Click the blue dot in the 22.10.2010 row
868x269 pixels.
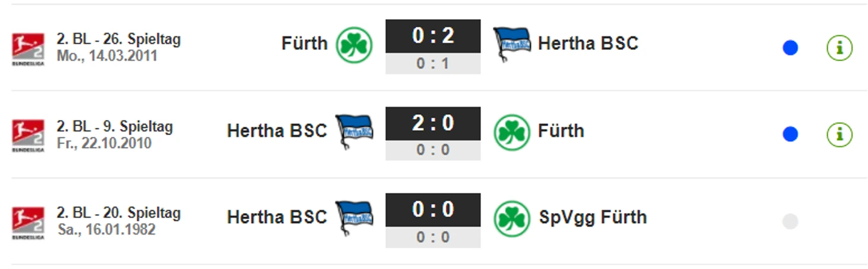pos(790,135)
